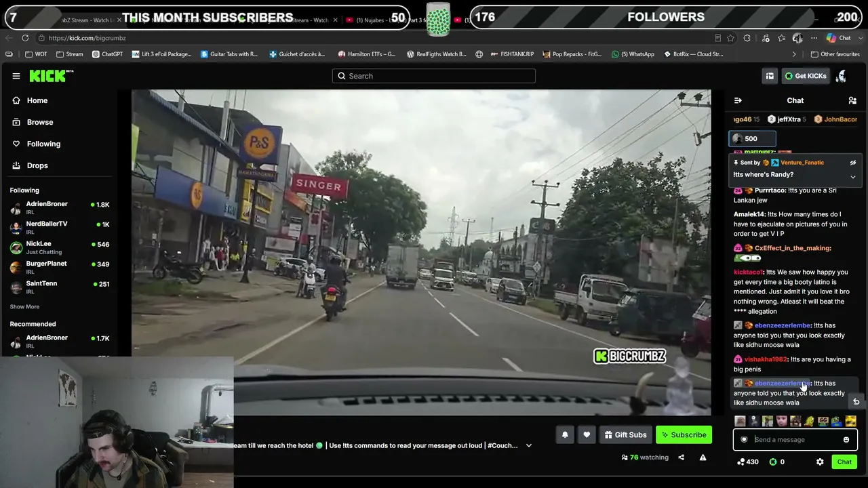
Task: Report the stream using the warning icon
Action: pyautogui.click(x=703, y=457)
